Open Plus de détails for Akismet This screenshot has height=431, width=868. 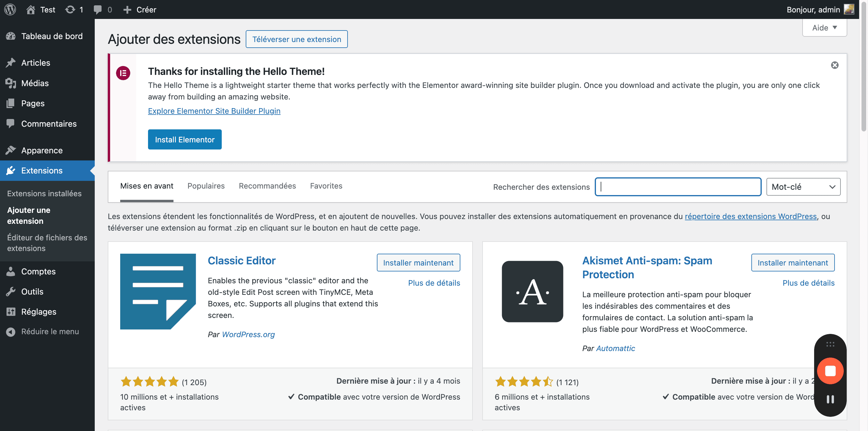808,283
